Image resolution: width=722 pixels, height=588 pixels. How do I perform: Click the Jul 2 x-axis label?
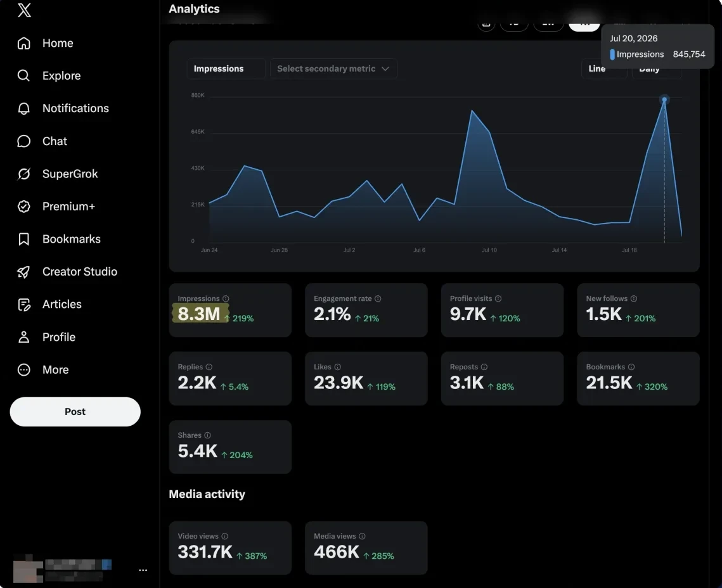click(x=349, y=250)
